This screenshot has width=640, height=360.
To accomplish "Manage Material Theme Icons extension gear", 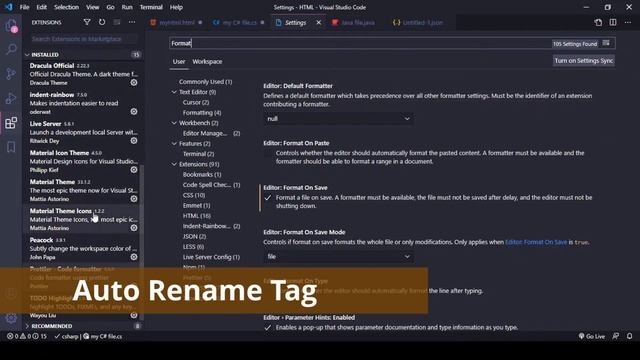I will coord(134,228).
